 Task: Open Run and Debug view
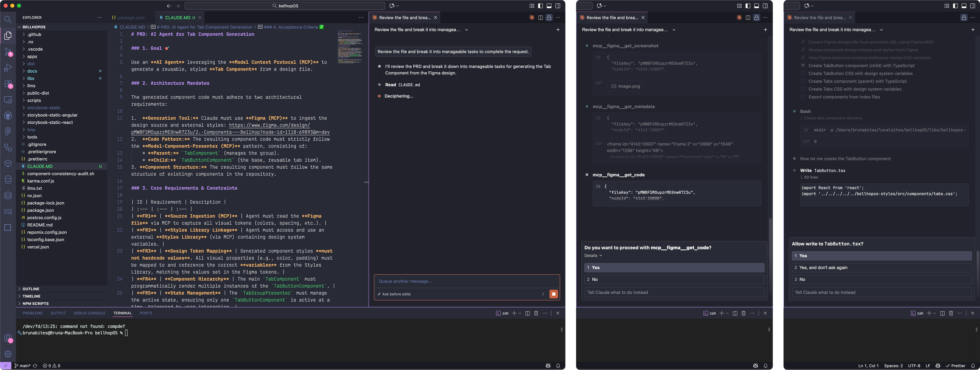(8, 68)
